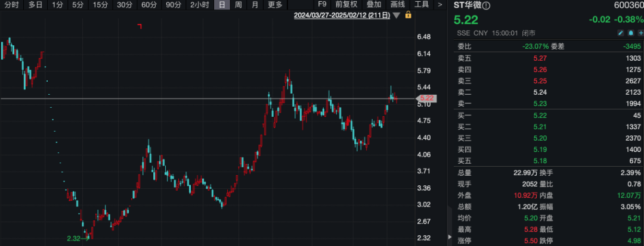This screenshot has width=644, height=246.
Task: Select the 90分 interval
Action: 174,5
